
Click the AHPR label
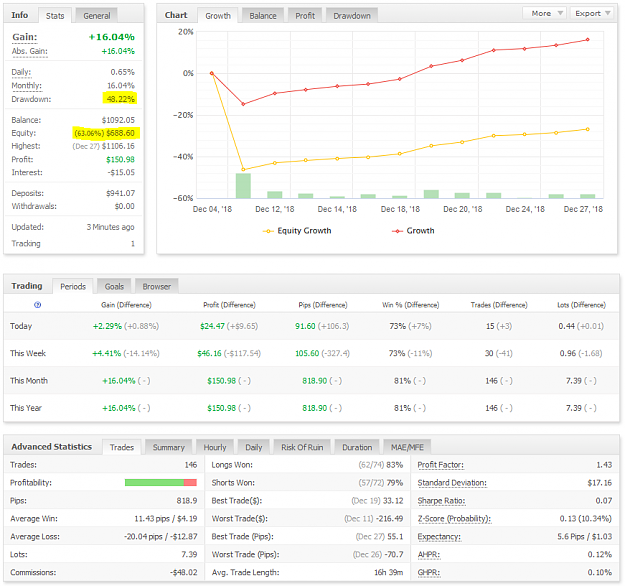coord(428,555)
